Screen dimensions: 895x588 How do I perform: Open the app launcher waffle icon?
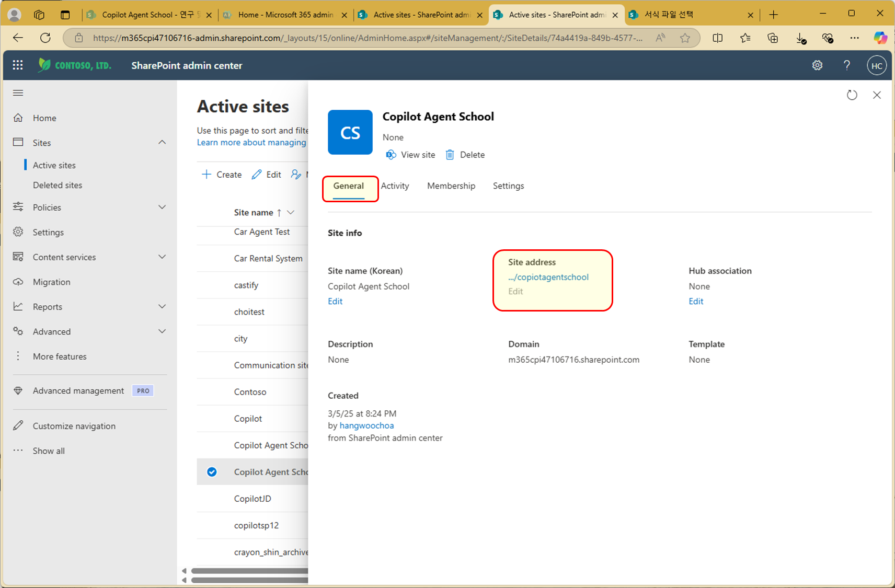pos(18,65)
